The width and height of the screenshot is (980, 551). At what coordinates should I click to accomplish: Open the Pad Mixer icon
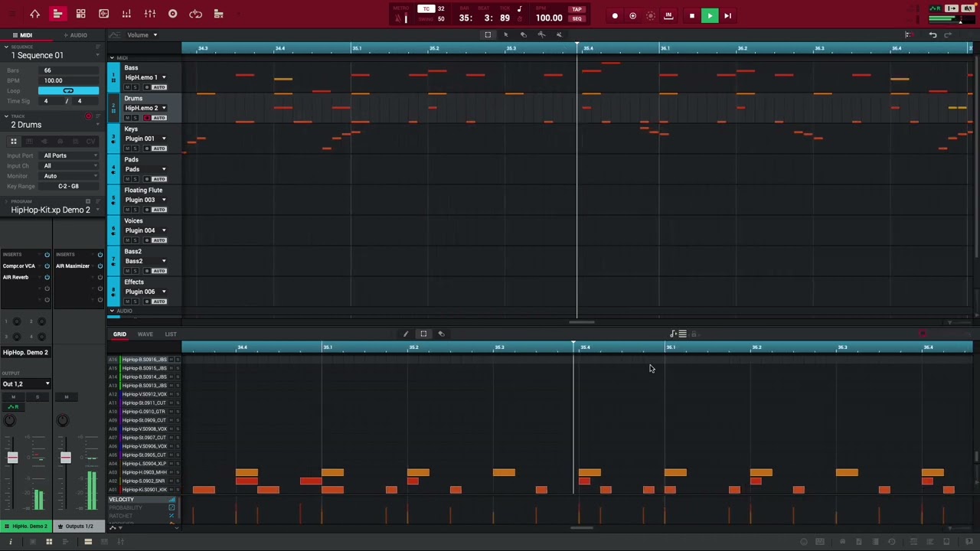(126, 14)
